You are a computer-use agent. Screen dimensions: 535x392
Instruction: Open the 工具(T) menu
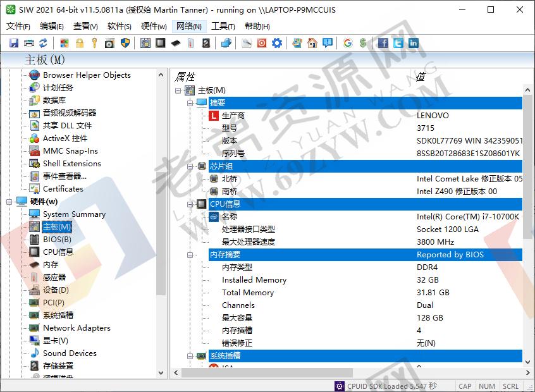[223, 27]
